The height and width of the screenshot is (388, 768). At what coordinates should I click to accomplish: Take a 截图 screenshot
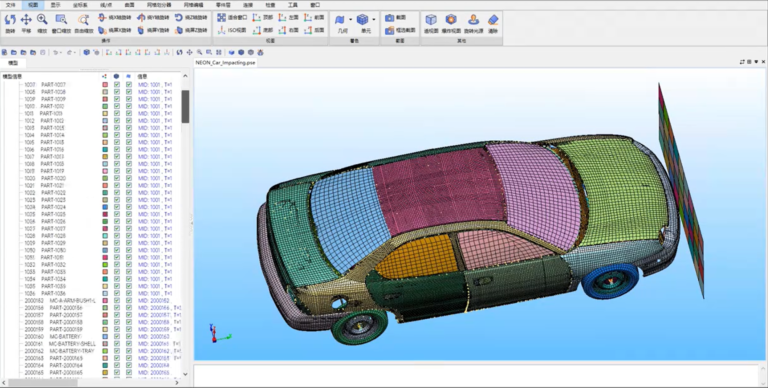(395, 18)
